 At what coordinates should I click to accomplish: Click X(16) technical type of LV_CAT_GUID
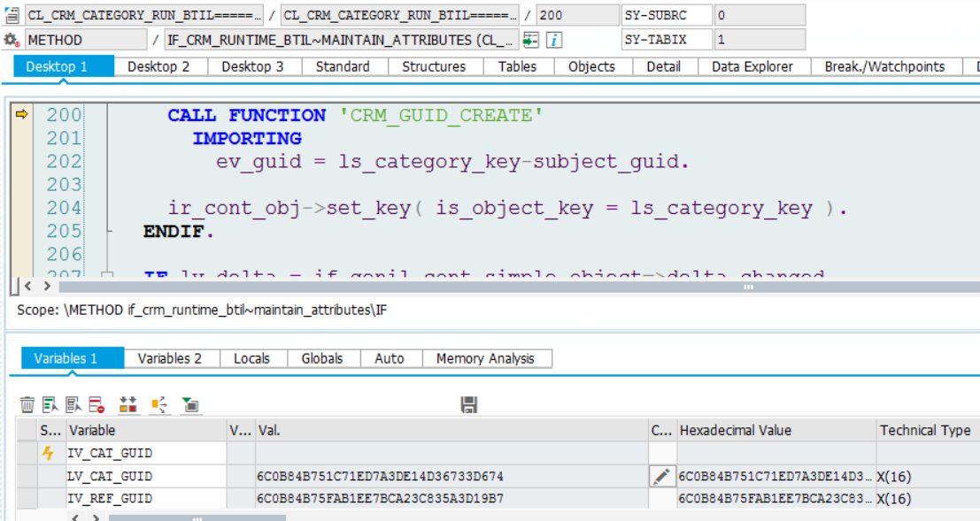894,477
